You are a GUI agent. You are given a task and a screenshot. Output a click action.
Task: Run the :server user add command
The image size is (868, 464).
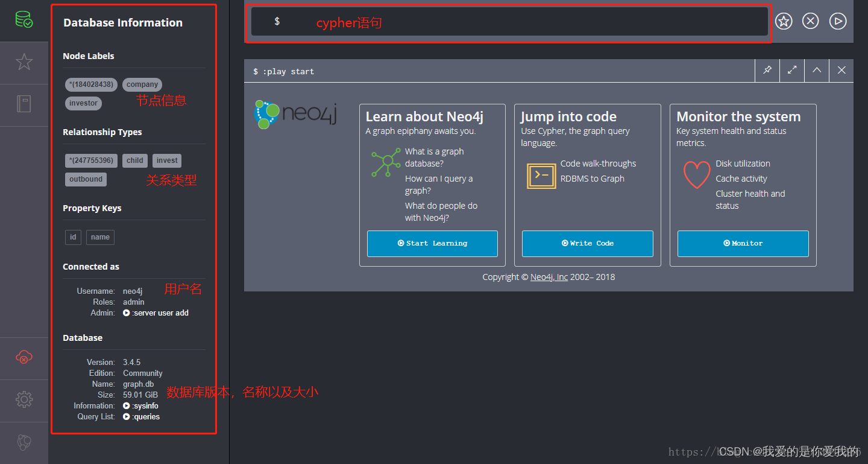click(156, 313)
